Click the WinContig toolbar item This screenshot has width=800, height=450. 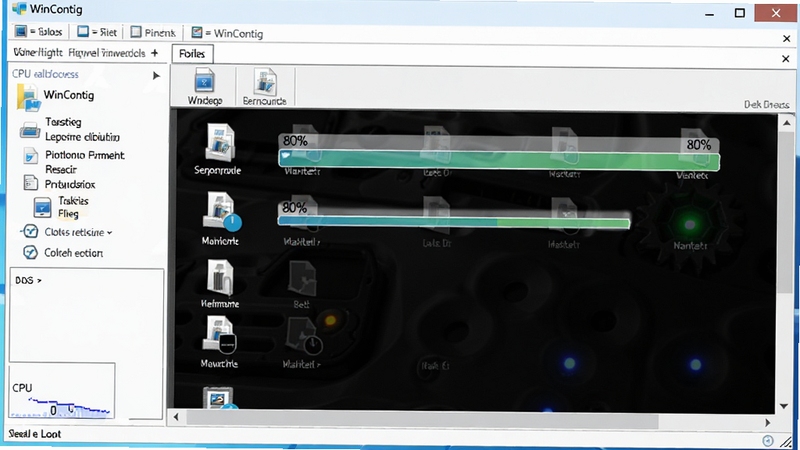coord(227,33)
